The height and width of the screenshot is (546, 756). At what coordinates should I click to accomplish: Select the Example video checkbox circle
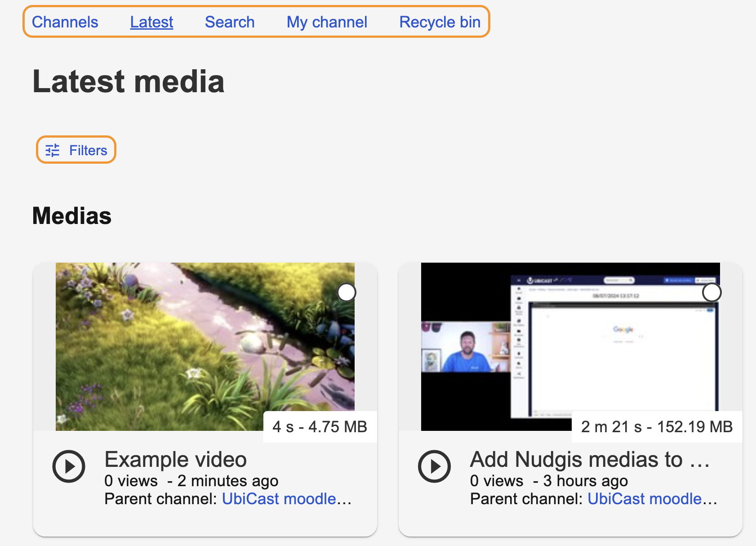[x=347, y=292]
